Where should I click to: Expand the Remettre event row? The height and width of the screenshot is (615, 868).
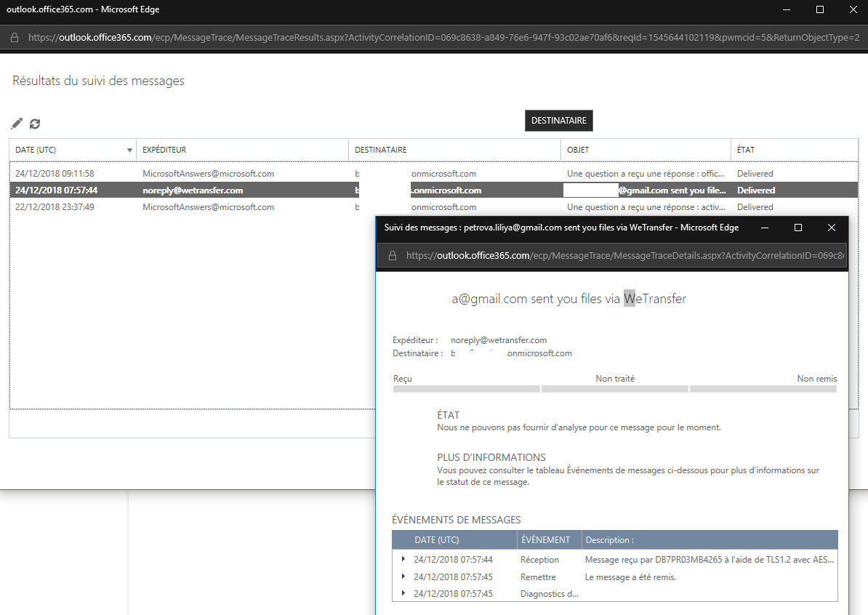(x=403, y=576)
